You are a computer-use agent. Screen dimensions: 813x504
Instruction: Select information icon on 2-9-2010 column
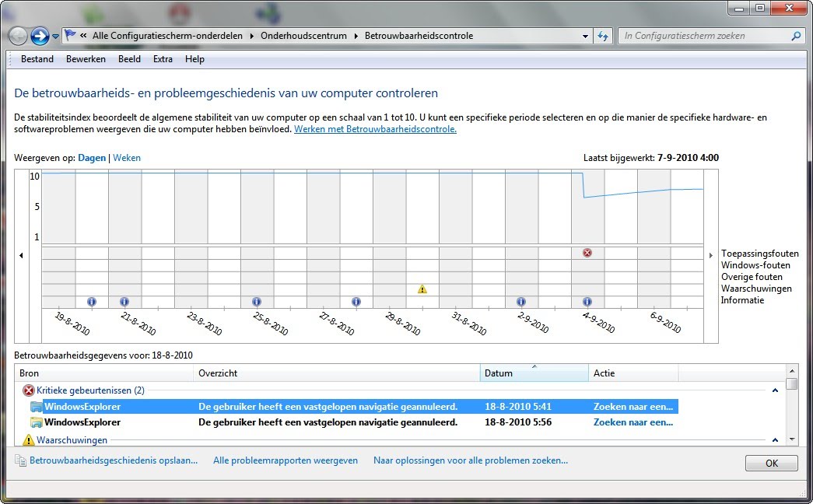(x=521, y=301)
